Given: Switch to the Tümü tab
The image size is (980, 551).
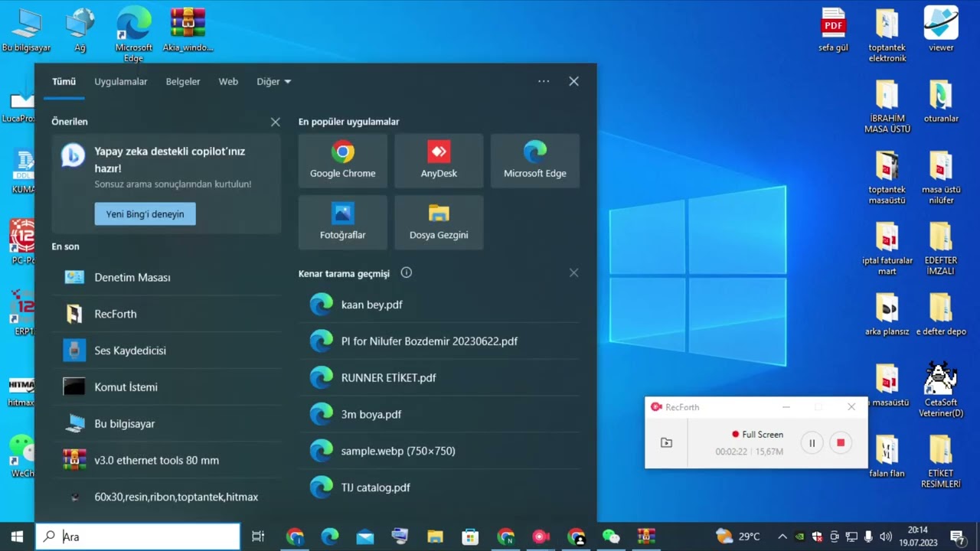Looking at the screenshot, I should click(64, 81).
